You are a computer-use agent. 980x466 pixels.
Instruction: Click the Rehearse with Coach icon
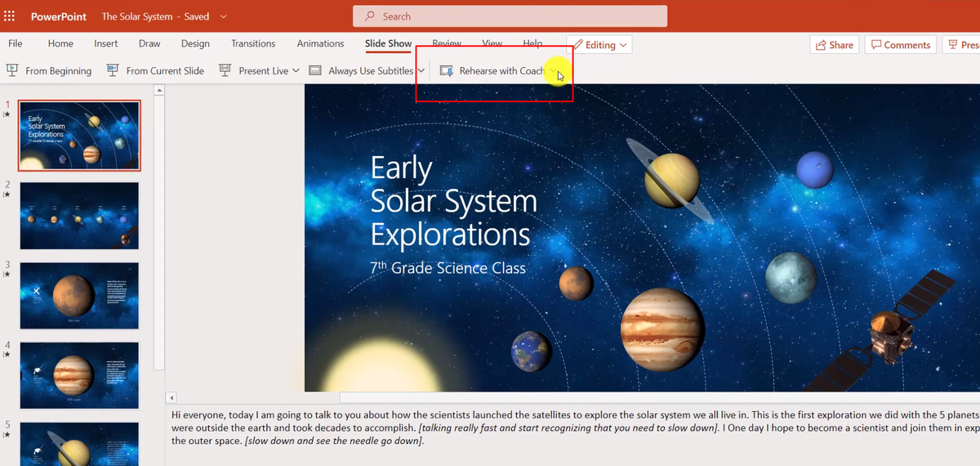447,71
